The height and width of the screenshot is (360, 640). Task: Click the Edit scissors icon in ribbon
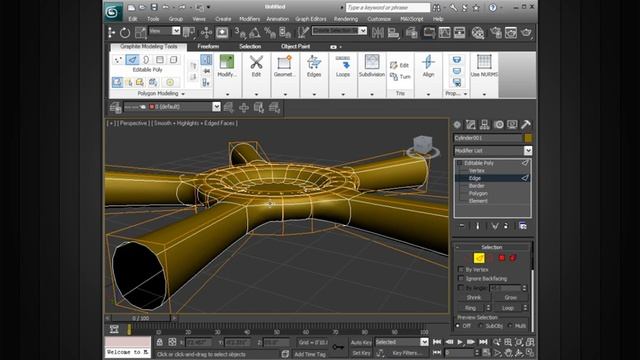(x=256, y=63)
